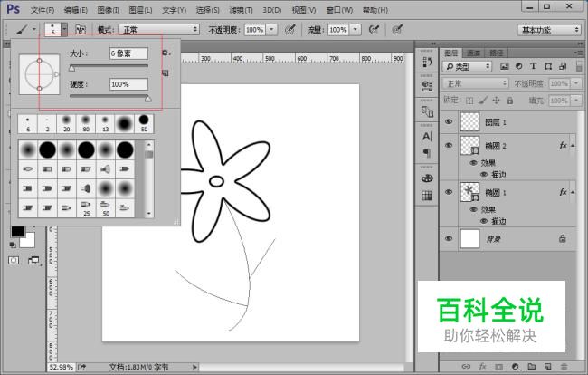This screenshot has height=375, width=588.
Task: Hide the 背景 layer
Action: pos(450,237)
